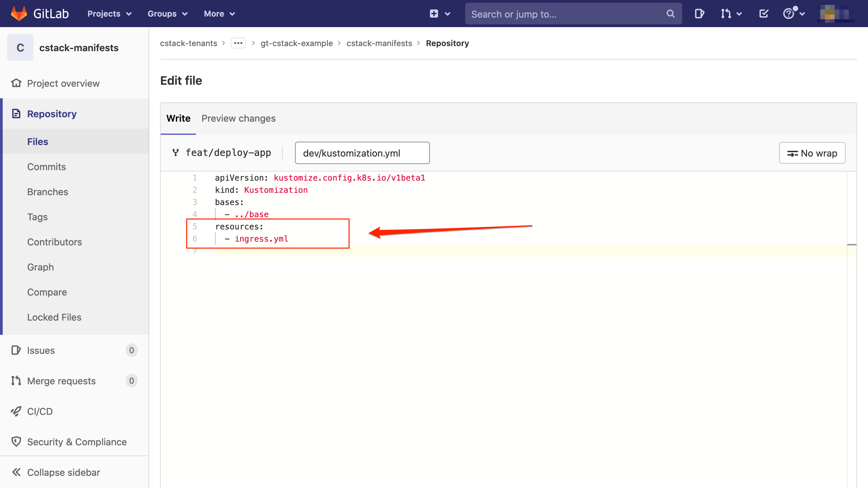Viewport: 868px width, 488px height.
Task: Click the Security & Compliance shield icon
Action: coord(16,442)
